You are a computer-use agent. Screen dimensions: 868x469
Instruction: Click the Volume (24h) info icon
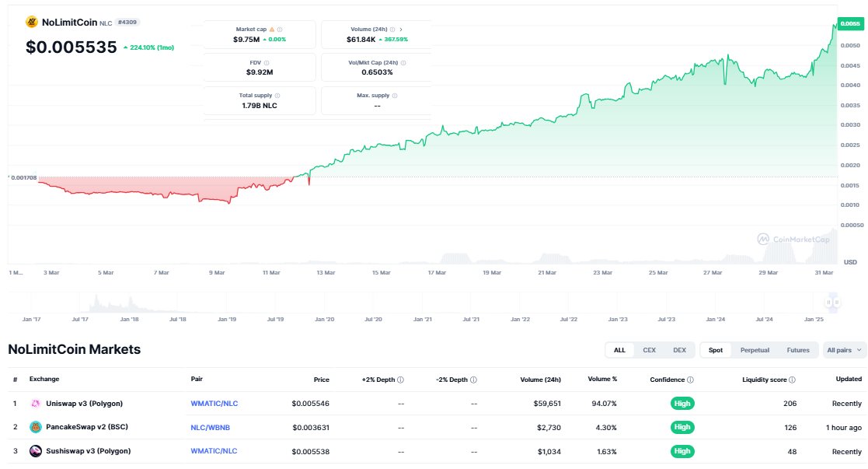[392, 30]
